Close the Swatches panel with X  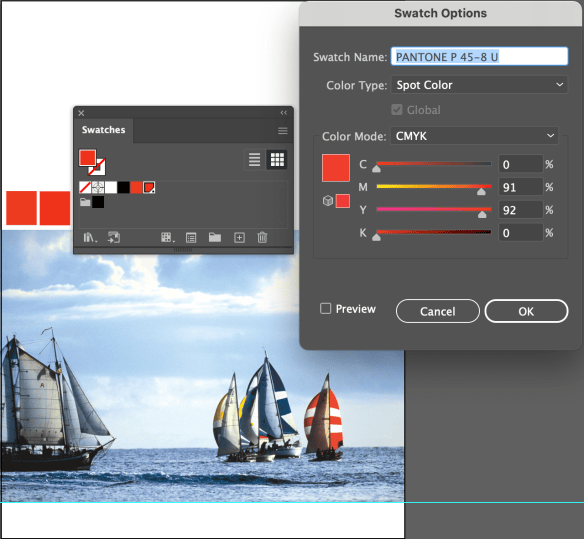[x=81, y=113]
